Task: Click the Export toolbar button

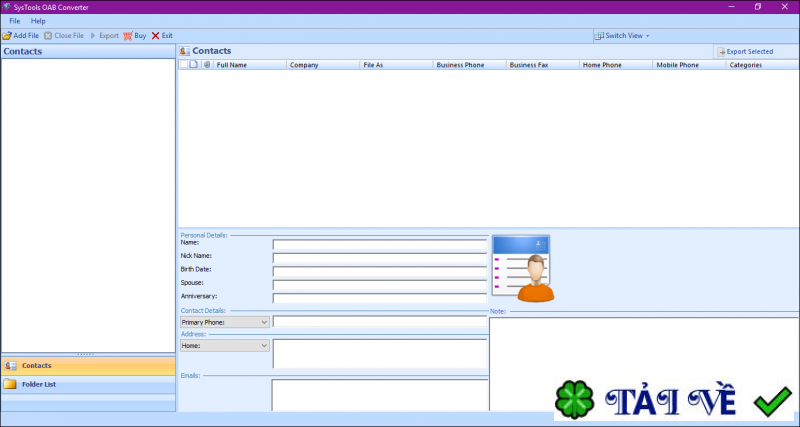Action: tap(104, 36)
